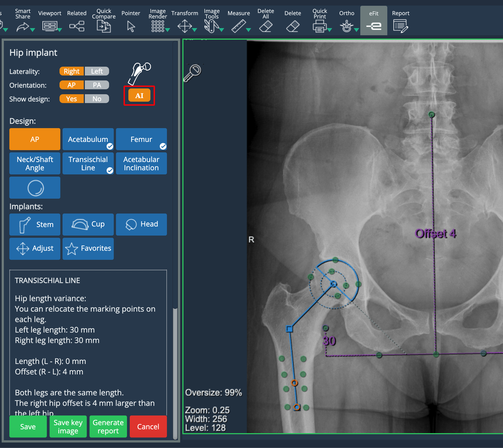This screenshot has width=503, height=448.
Task: Switch orientation to PA
Action: (x=97, y=85)
